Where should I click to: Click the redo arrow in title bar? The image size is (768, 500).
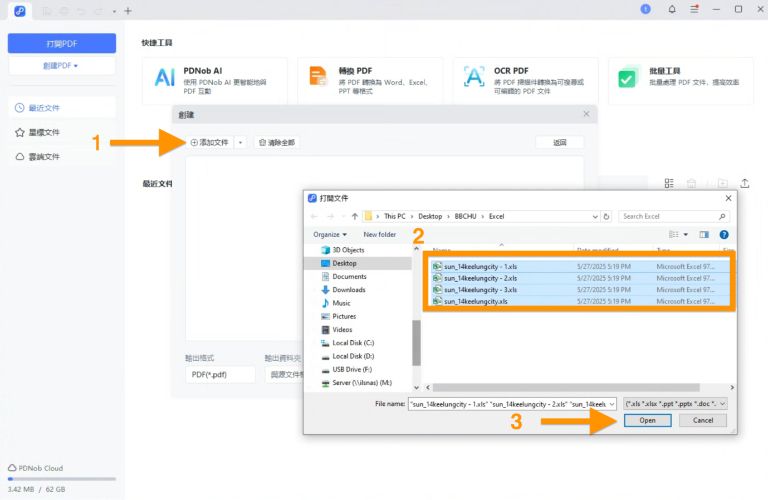click(x=98, y=11)
